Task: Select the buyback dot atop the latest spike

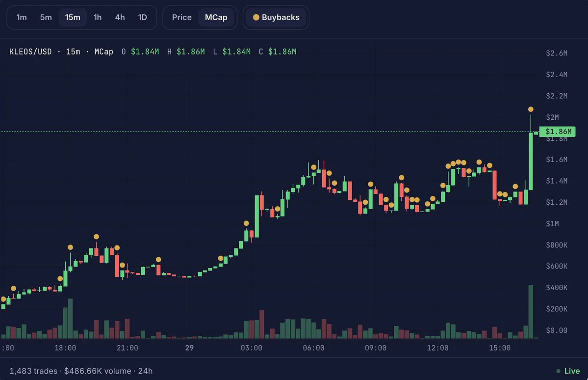Action: (x=531, y=109)
